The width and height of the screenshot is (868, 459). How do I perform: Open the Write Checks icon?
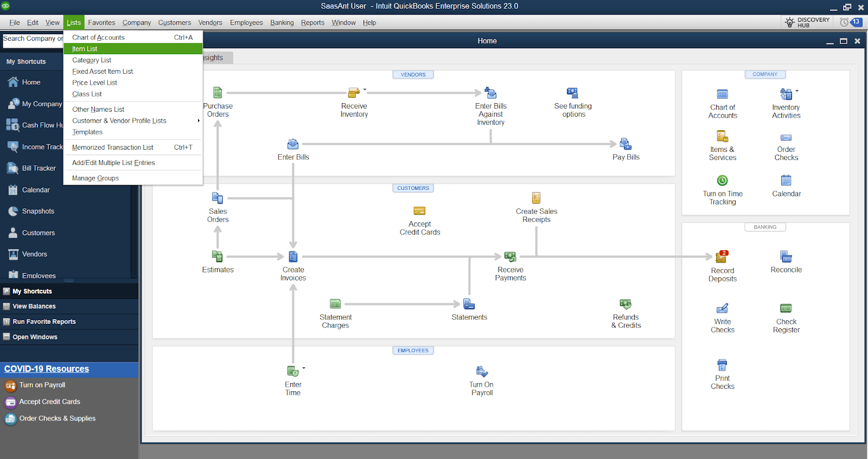point(722,308)
